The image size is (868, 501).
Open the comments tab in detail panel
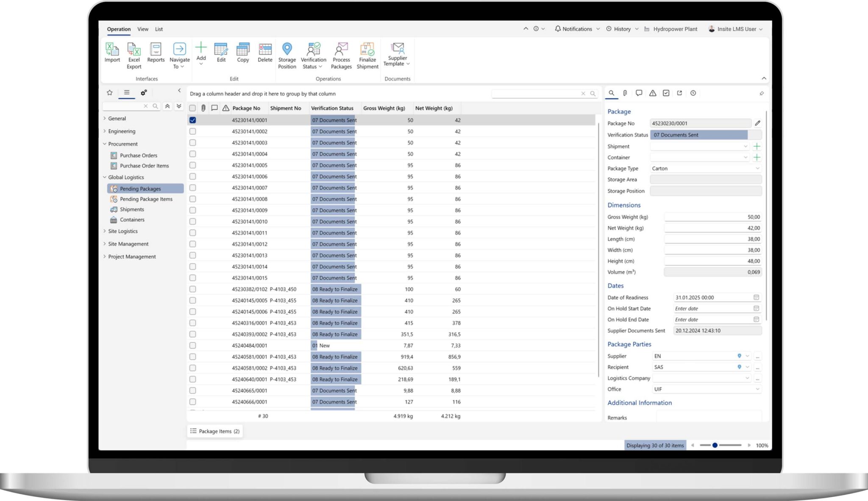tap(639, 93)
